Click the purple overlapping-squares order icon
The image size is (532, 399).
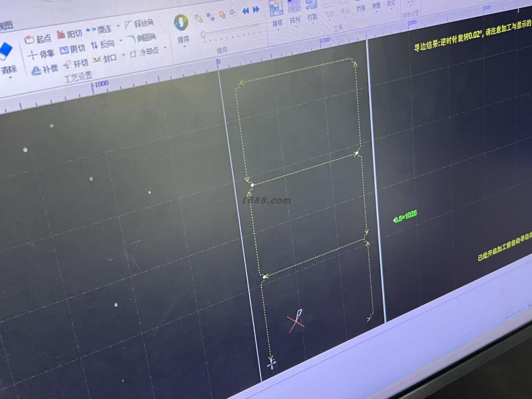click(210, 16)
